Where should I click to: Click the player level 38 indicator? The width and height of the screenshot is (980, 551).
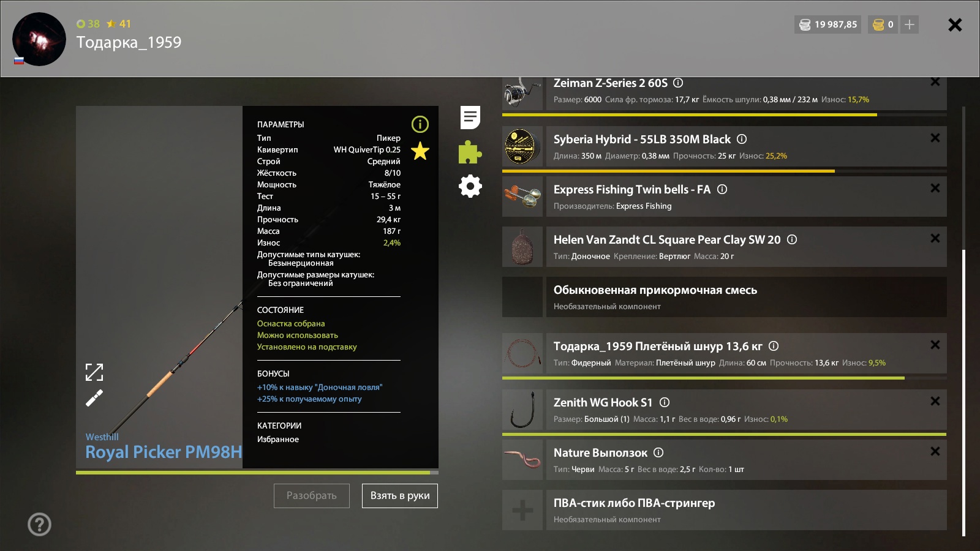pos(88,24)
